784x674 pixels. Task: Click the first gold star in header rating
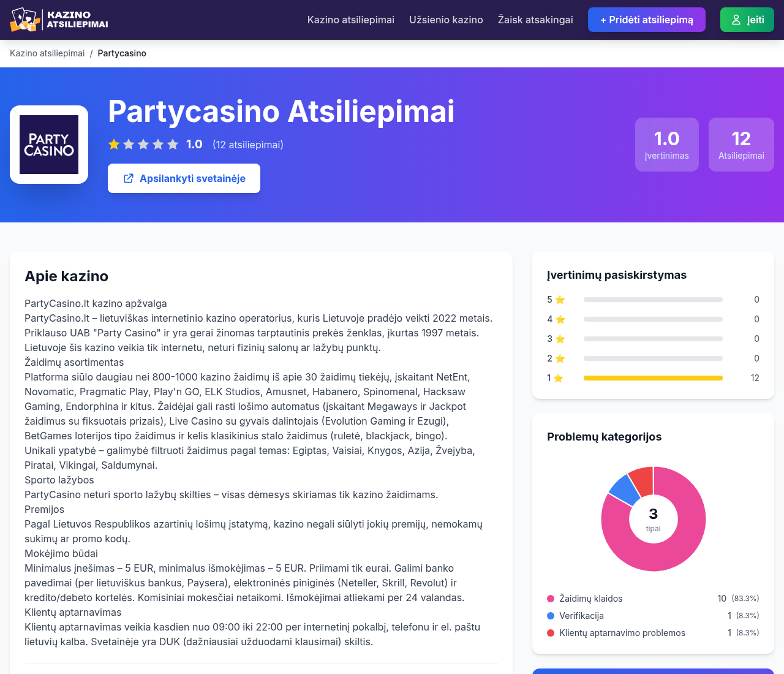pos(114,144)
